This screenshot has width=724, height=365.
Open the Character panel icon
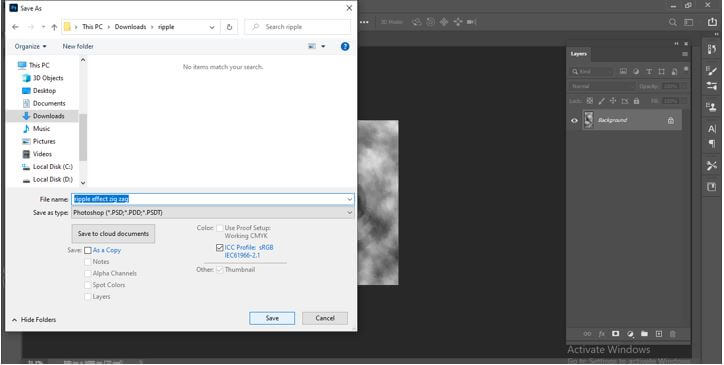[x=712, y=129]
